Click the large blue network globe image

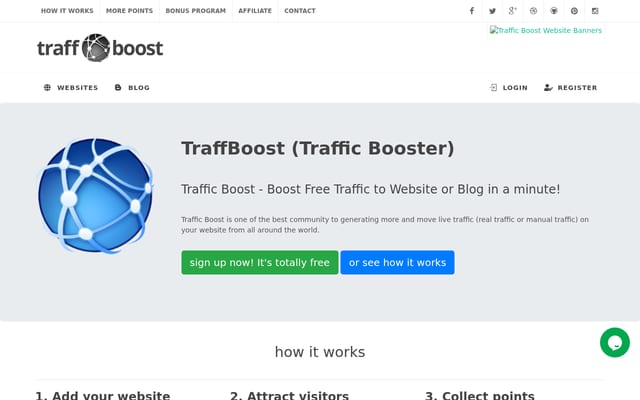tap(96, 195)
